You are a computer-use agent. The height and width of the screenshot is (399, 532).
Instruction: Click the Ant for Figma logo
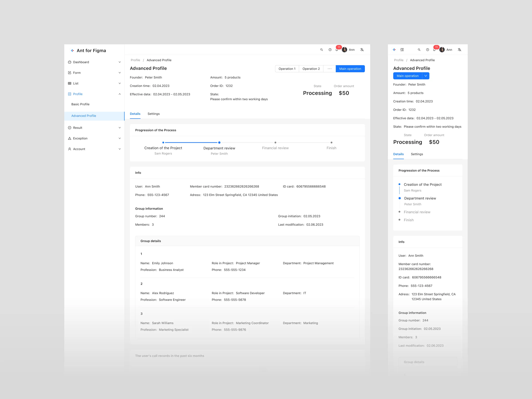coord(72,51)
